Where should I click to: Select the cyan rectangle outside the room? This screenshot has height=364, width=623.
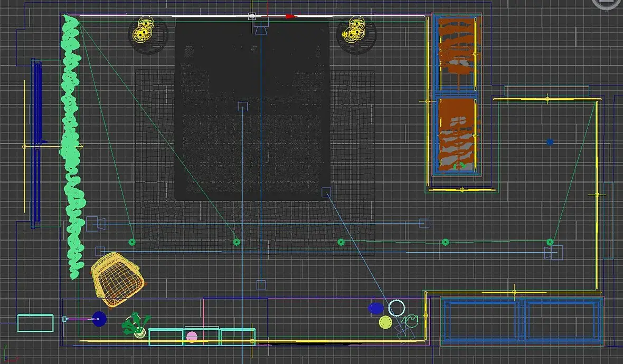click(x=35, y=323)
